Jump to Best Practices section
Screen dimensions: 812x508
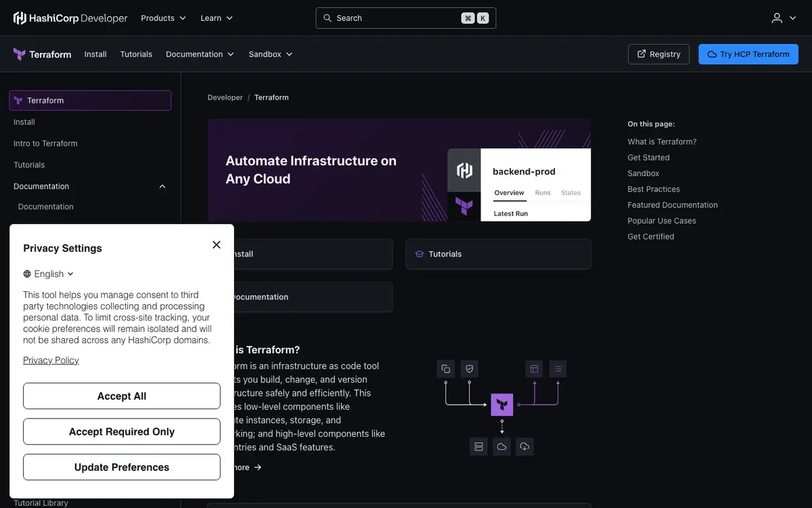point(654,189)
